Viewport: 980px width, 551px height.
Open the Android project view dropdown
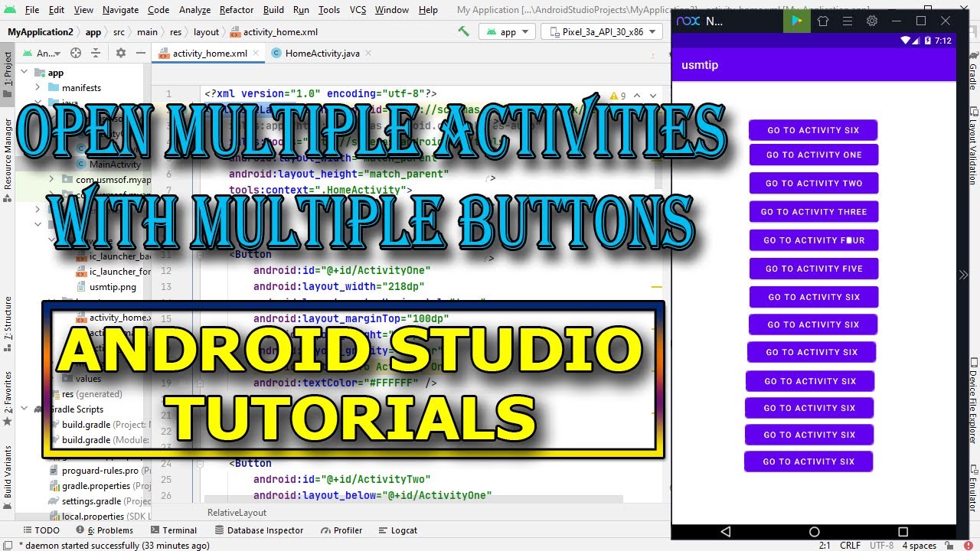43,53
